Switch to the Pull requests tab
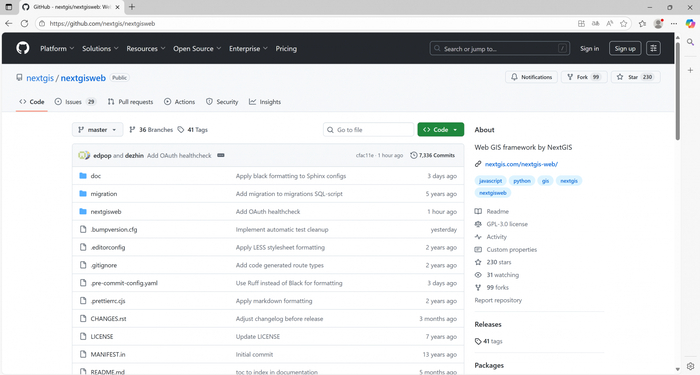 point(130,102)
